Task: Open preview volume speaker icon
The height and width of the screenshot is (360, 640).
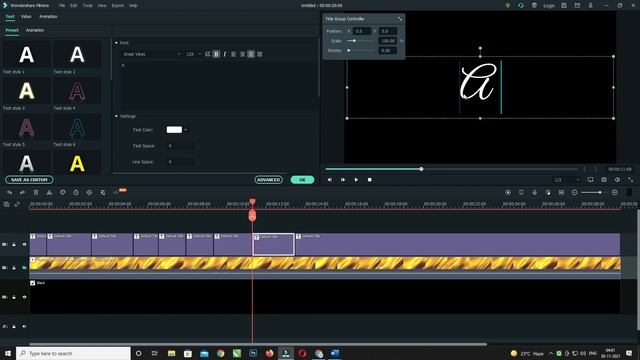Action: click(x=617, y=180)
